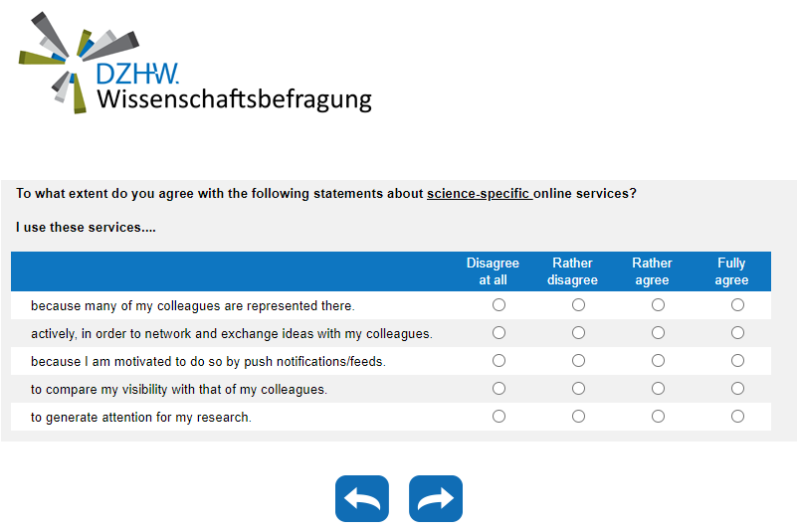Select 'Fully agree' for push notifications/feeds

(737, 361)
